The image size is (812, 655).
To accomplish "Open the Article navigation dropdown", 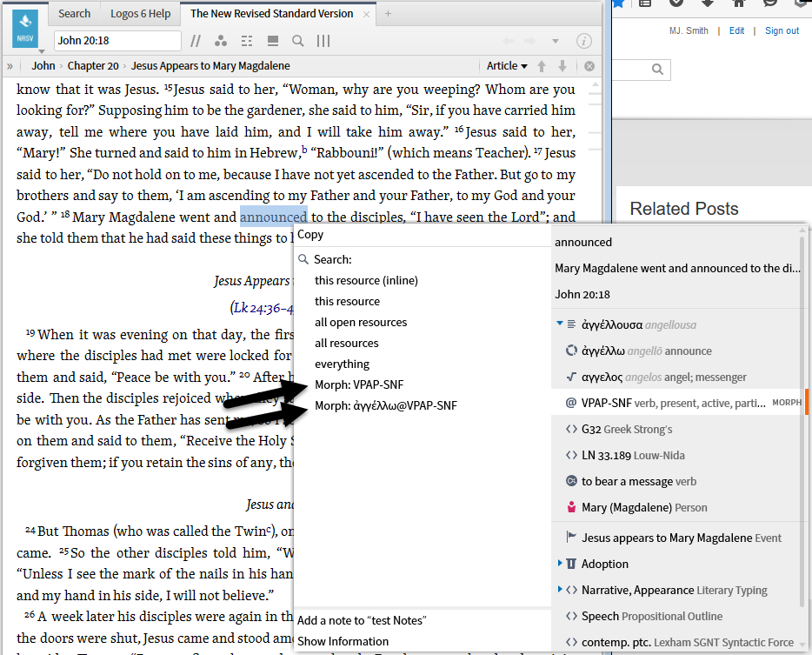I will pos(507,66).
